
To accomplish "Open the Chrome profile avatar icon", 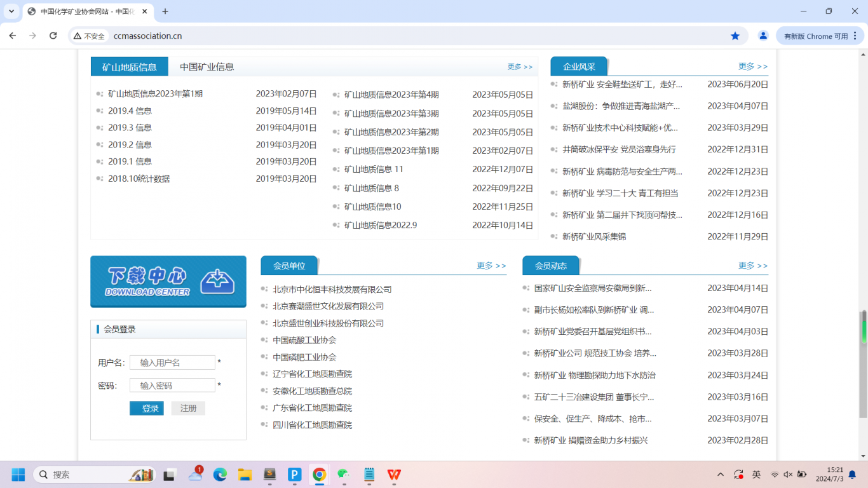I will pos(763,36).
